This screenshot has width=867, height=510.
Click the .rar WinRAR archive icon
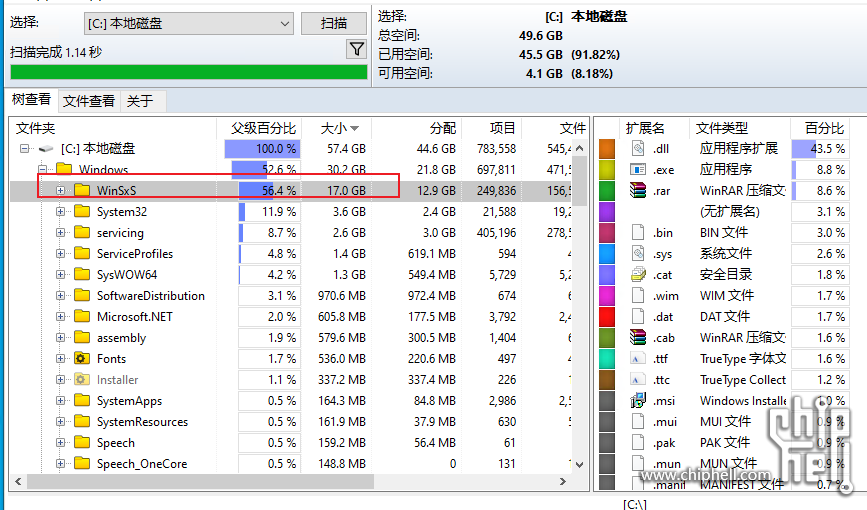[x=638, y=190]
